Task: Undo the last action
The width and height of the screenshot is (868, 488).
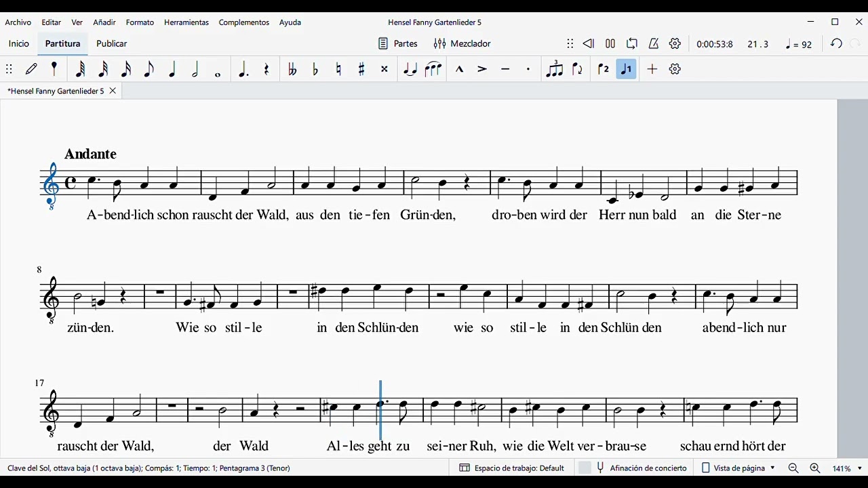Action: click(x=837, y=43)
